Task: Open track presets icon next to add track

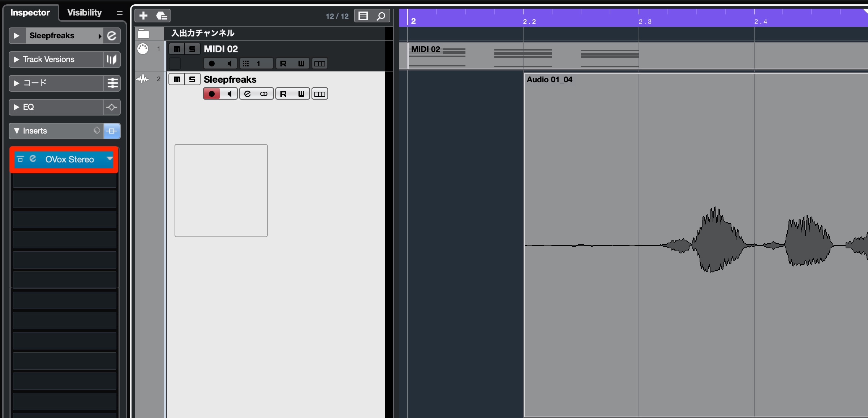Action: [161, 16]
